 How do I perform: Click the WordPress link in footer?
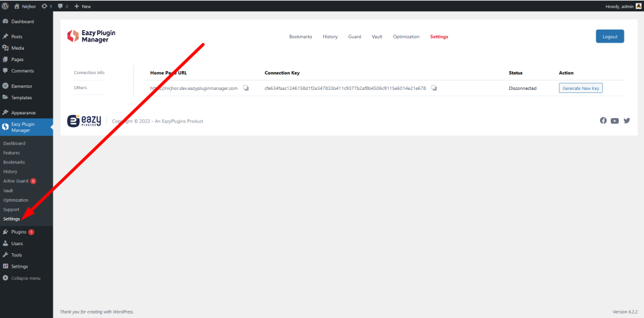(122, 312)
